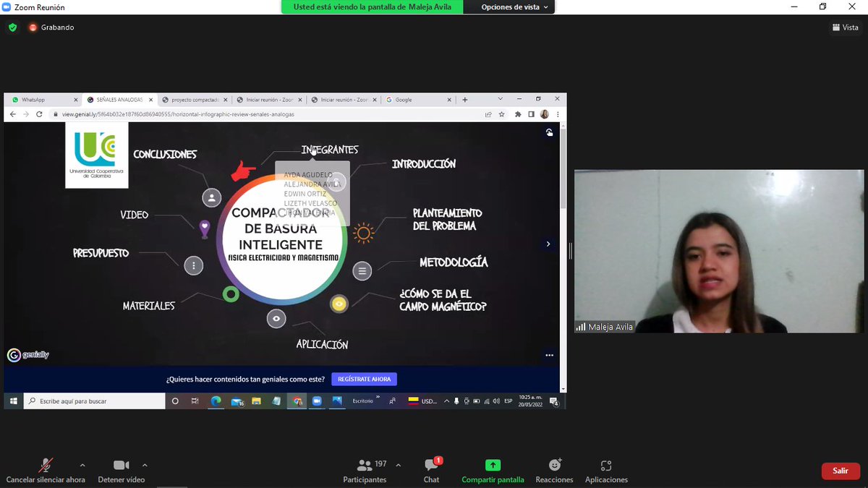This screenshot has width=868, height=488.
Task: Expand the chevron next to Detener video
Action: pyautogui.click(x=143, y=466)
